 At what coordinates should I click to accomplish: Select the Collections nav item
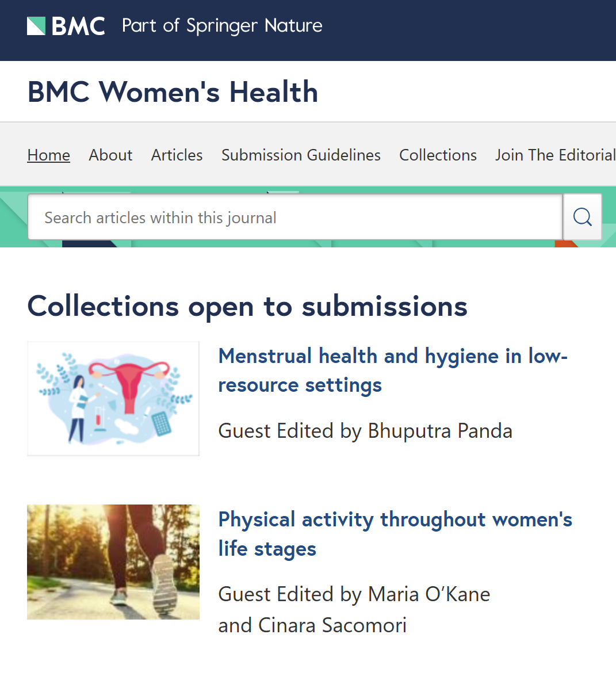[438, 155]
